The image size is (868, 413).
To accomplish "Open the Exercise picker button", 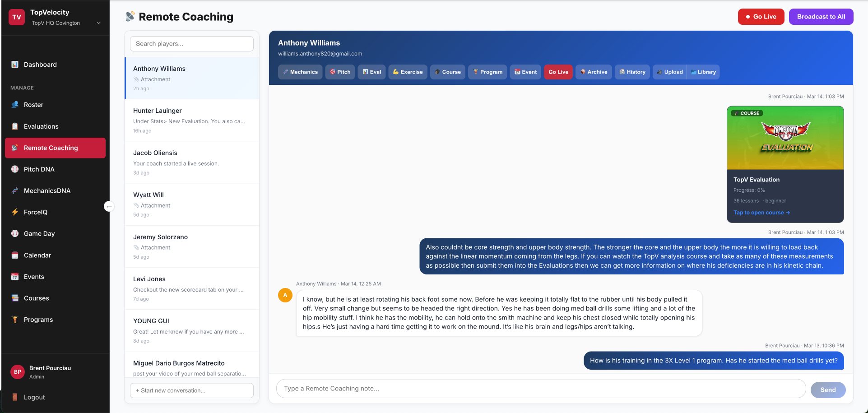I will pos(408,72).
